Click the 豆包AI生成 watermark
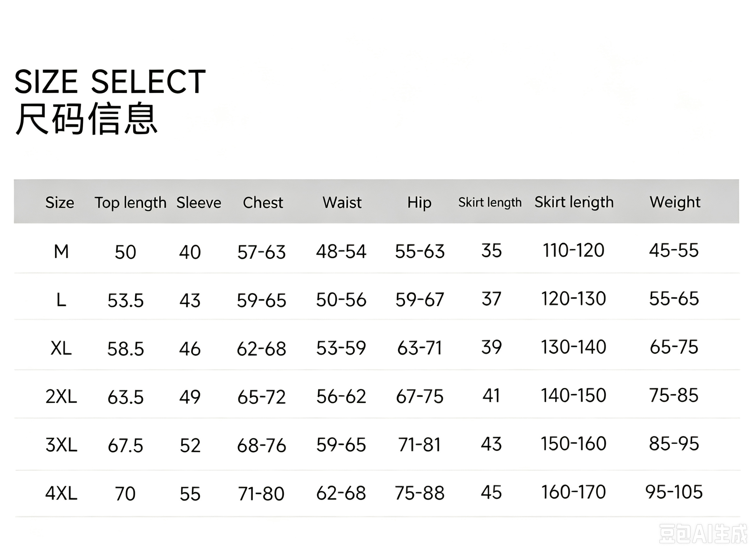The width and height of the screenshot is (756, 554). (703, 534)
